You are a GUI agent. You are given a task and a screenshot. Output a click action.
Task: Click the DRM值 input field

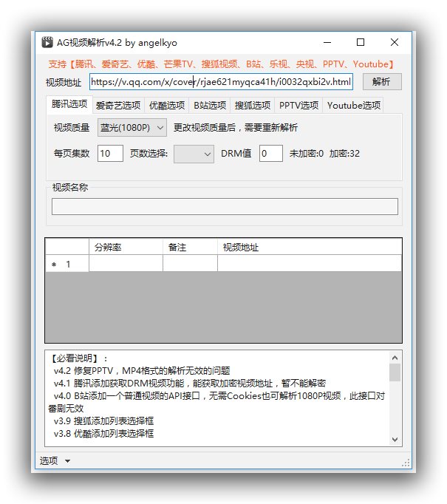pos(270,154)
